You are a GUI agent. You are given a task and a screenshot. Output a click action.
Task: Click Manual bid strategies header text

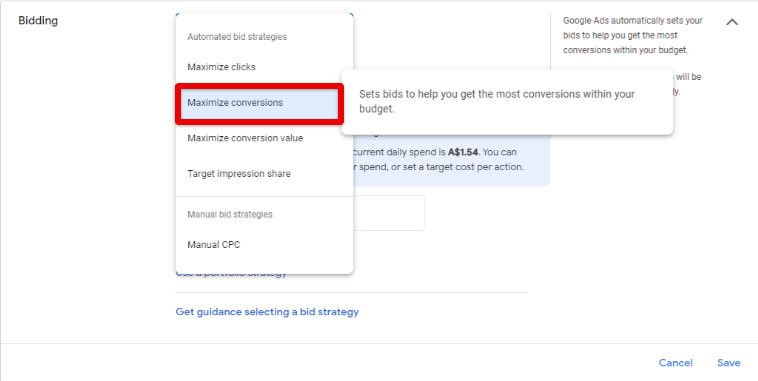(230, 214)
